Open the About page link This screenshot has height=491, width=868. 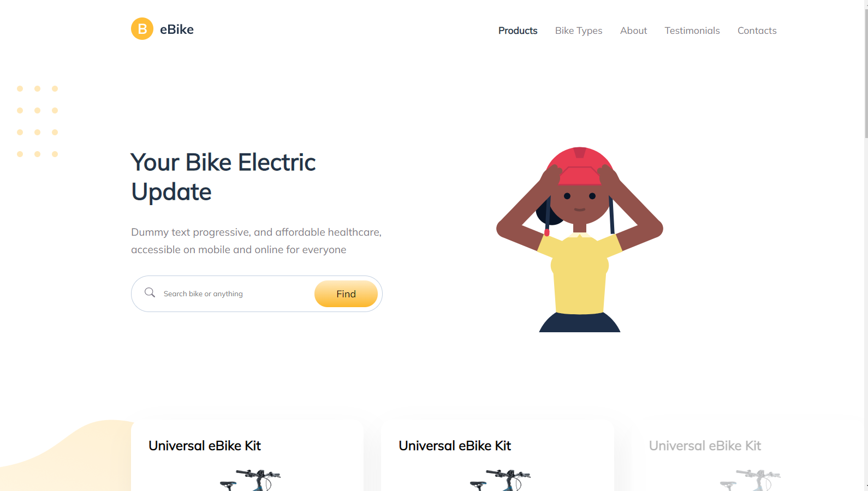click(633, 31)
